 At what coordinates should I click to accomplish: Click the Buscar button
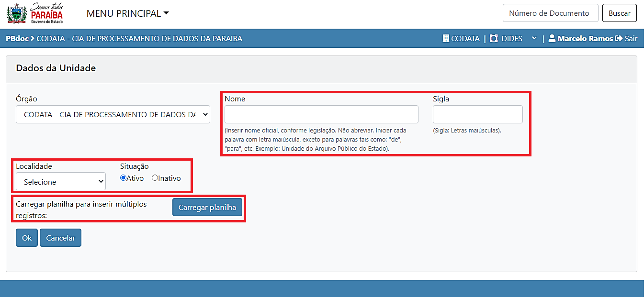pos(620,13)
